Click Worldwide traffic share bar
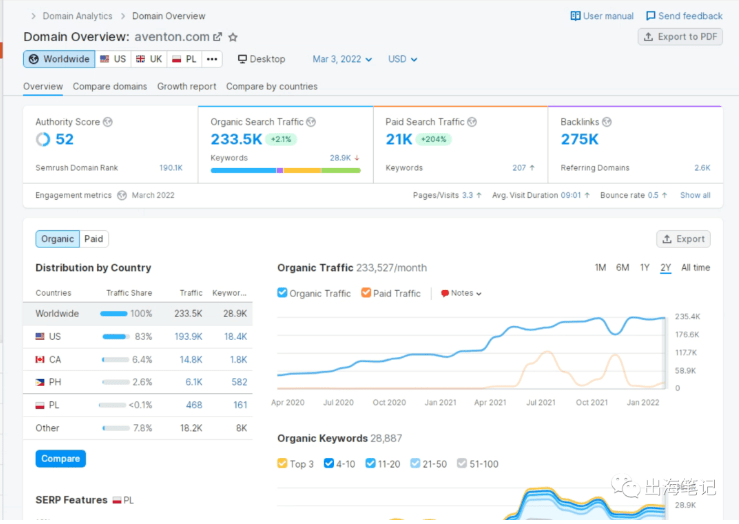The image size is (739, 524). pos(114,313)
